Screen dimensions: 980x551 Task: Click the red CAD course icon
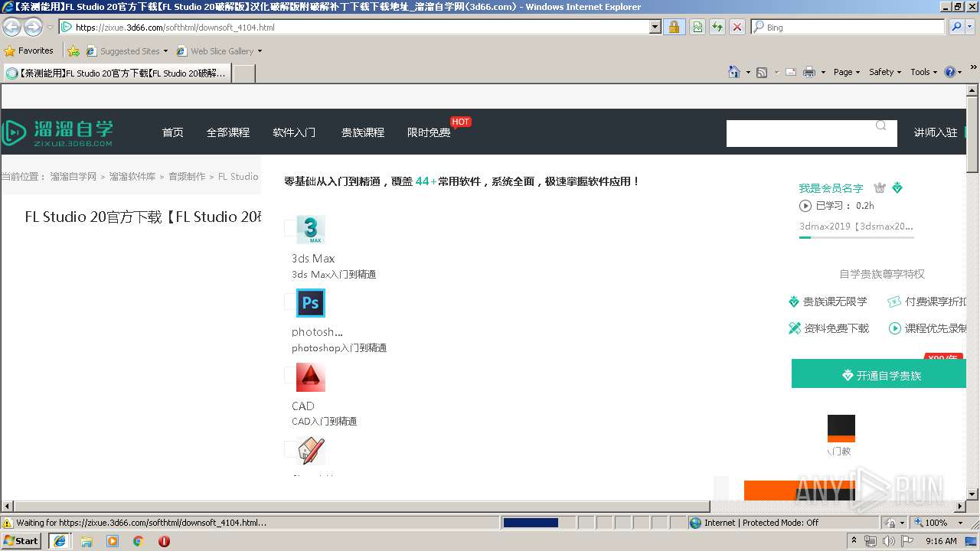point(311,377)
